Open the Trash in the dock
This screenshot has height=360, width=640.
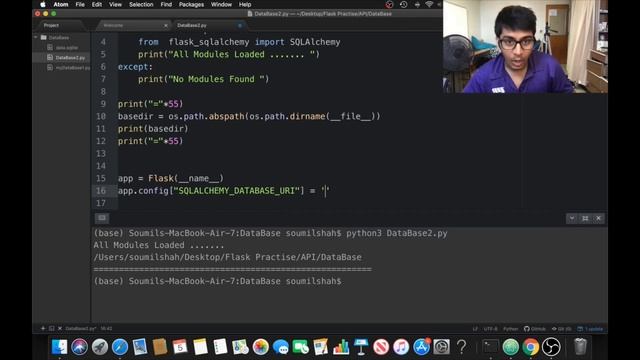pos(580,347)
